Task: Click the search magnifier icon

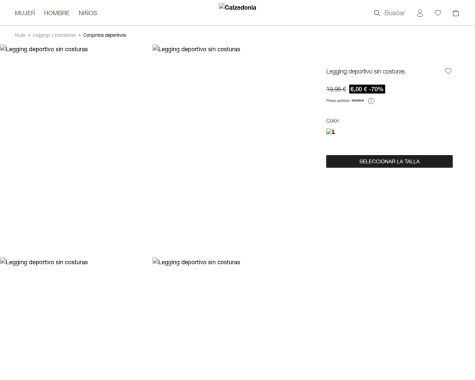Action: [x=377, y=13]
